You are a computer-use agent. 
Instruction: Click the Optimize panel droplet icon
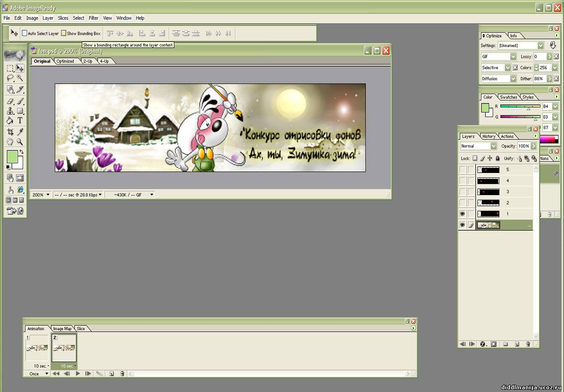553,45
